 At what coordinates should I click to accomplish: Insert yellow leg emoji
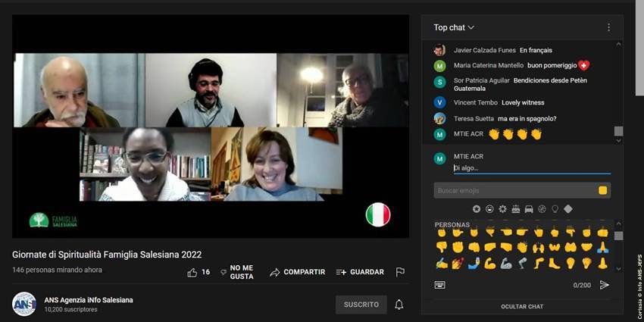pyautogui.click(x=539, y=263)
